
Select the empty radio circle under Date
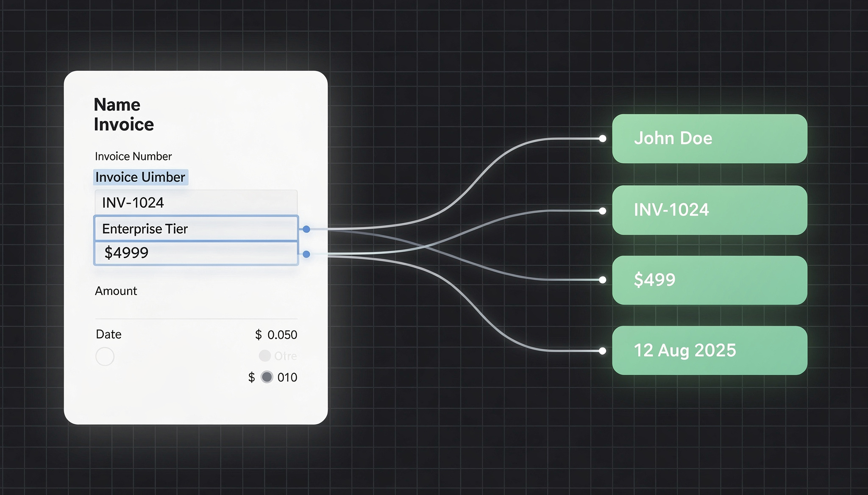105,356
